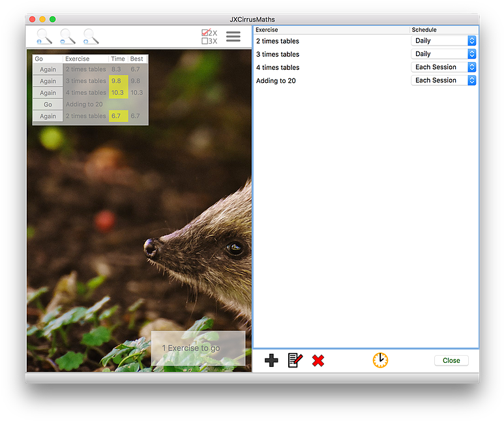Viewport: 504px width, 421px height.
Task: Click the Time column header in results table
Action: click(x=118, y=59)
